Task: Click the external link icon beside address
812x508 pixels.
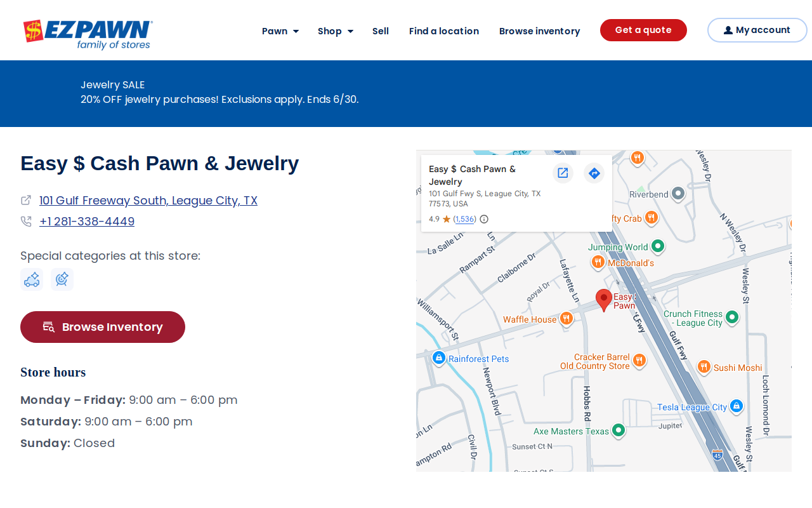Action: [26, 200]
